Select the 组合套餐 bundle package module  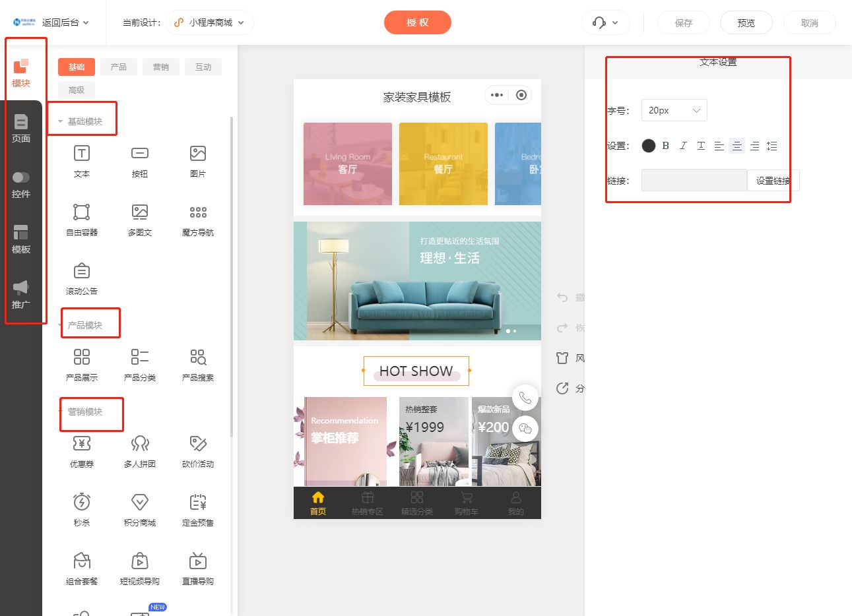82,569
